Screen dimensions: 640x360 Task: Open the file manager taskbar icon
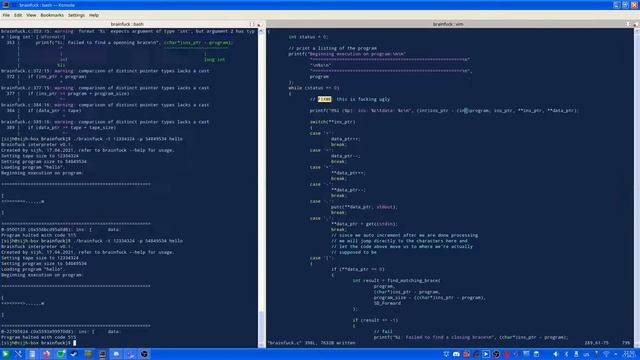point(32,354)
